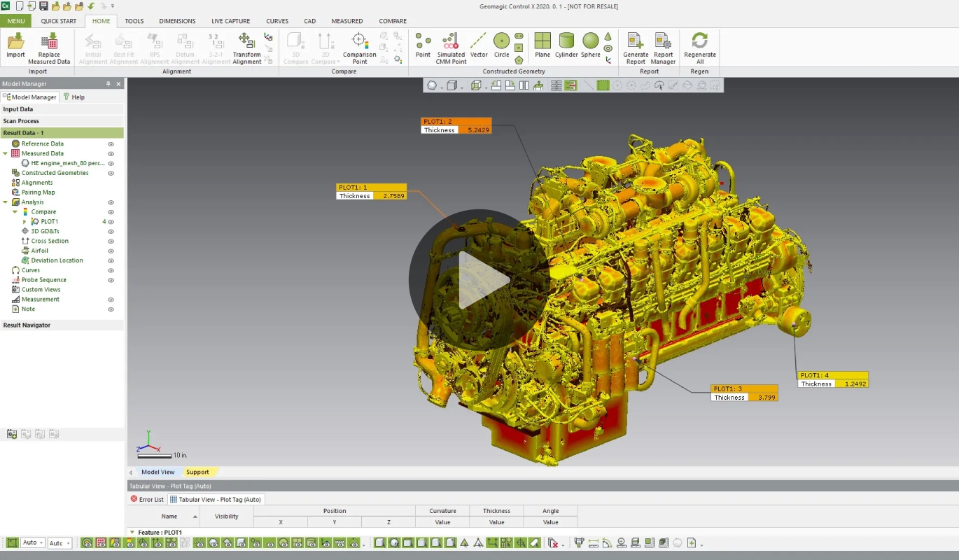Open the Report Manager
Image resolution: width=959 pixels, height=560 pixels.
[x=663, y=48]
